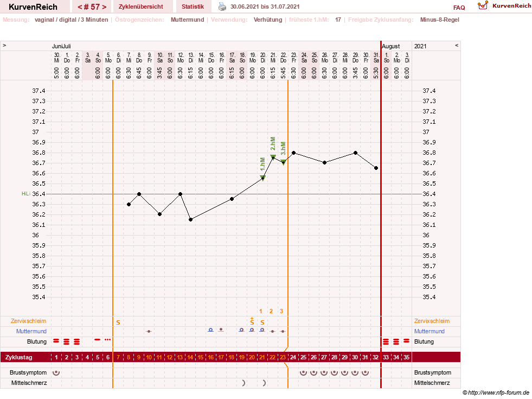532x399 pixels.
Task: Click the Muttermund symbol on cycle day 19
Action: click(241, 330)
